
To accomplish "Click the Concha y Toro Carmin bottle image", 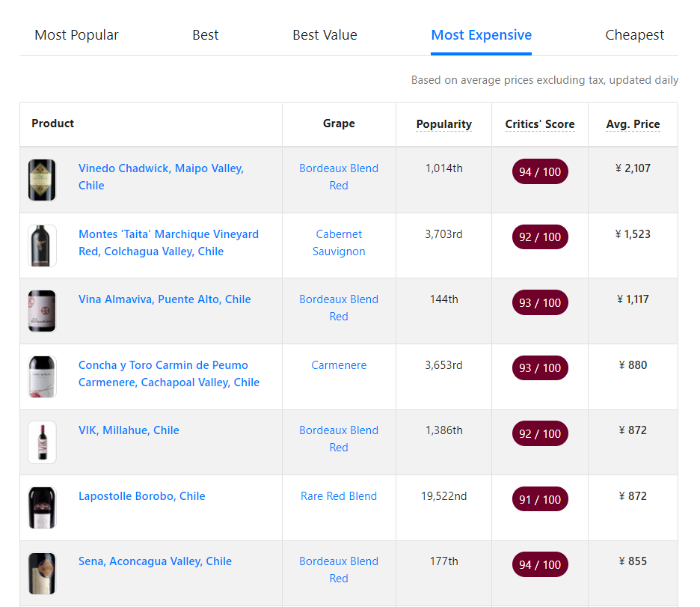I will (42, 376).
